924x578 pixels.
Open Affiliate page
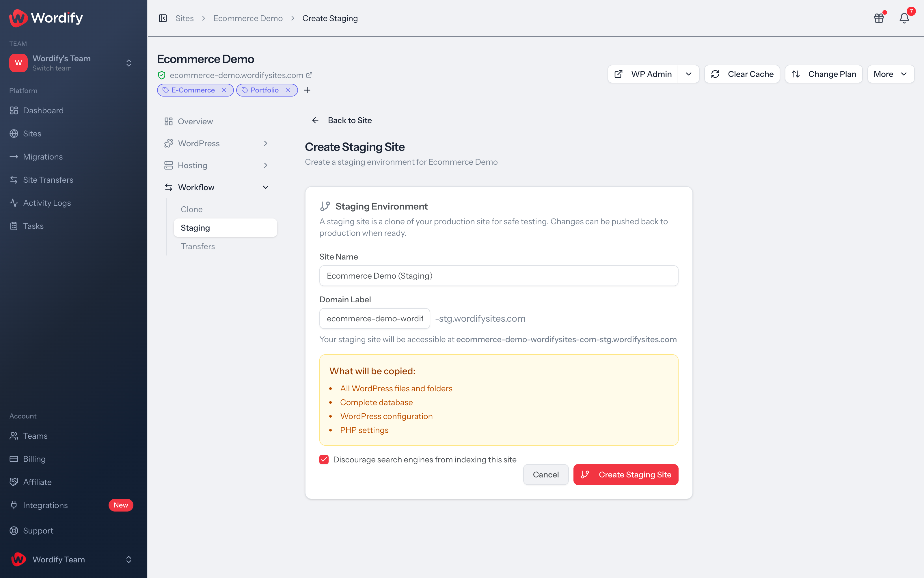[x=73, y=482]
